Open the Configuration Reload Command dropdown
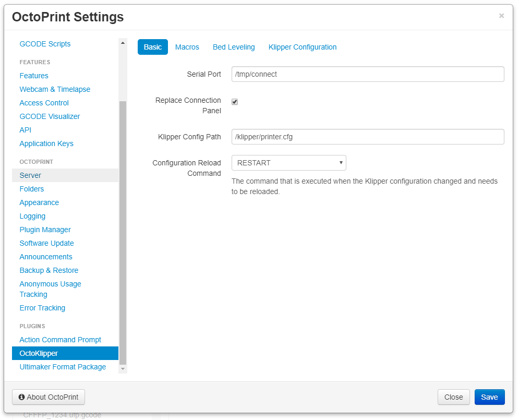The image size is (519, 420). click(x=288, y=163)
